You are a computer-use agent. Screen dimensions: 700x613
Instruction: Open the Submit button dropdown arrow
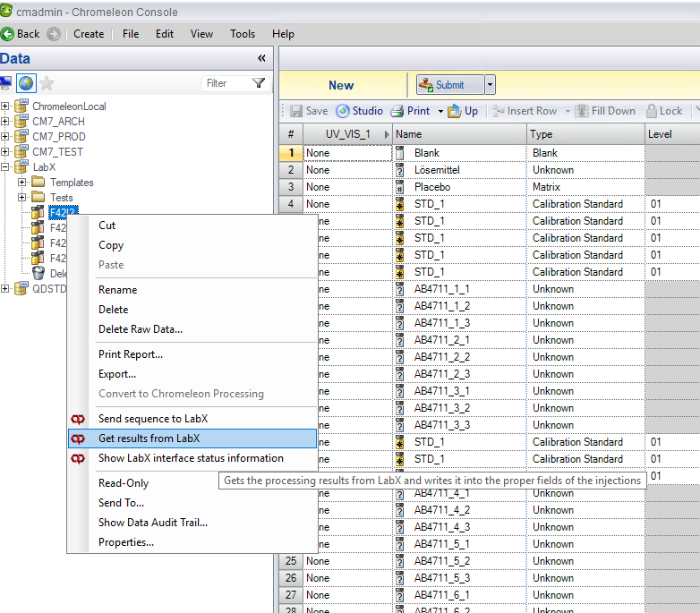491,85
